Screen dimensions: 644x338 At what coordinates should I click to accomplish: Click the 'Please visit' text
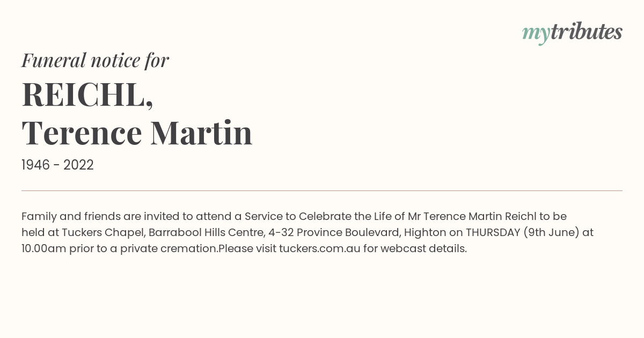(247, 249)
